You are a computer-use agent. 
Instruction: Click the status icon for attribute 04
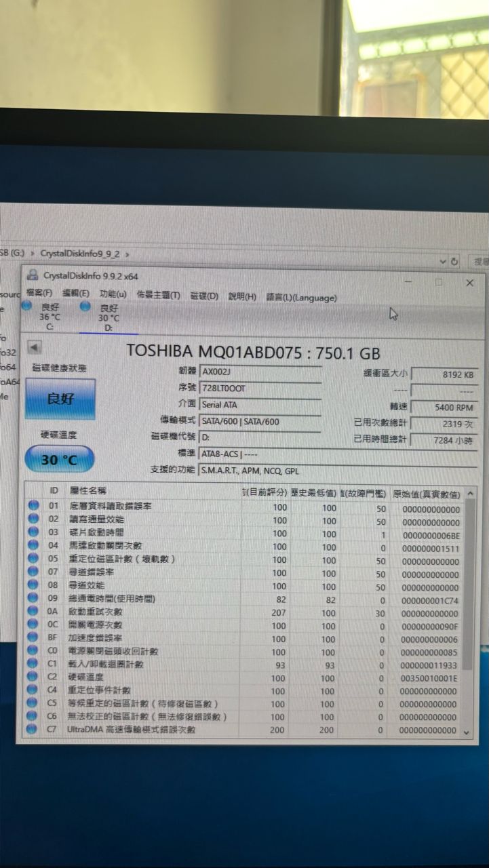pos(33,545)
